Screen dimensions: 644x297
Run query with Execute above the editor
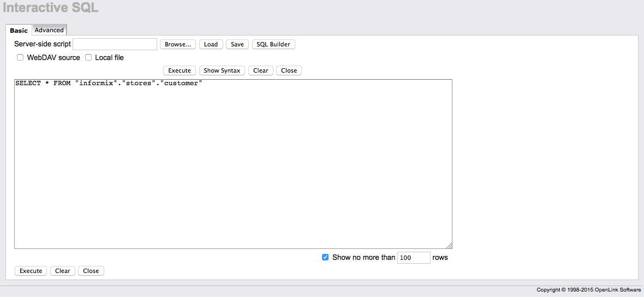click(179, 70)
